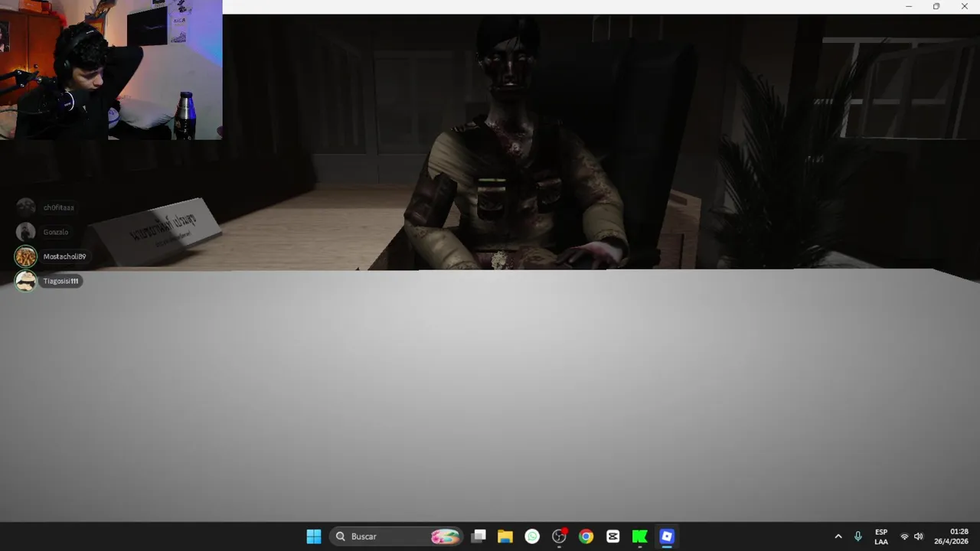Open the volume speaker tray icon
The width and height of the screenshot is (980, 551).
pyautogui.click(x=919, y=536)
